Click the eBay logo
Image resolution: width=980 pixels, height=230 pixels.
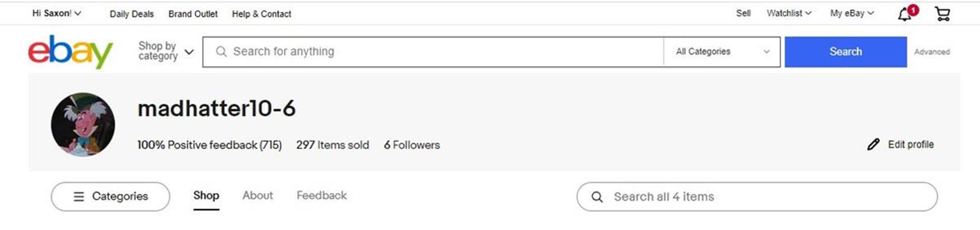70,52
